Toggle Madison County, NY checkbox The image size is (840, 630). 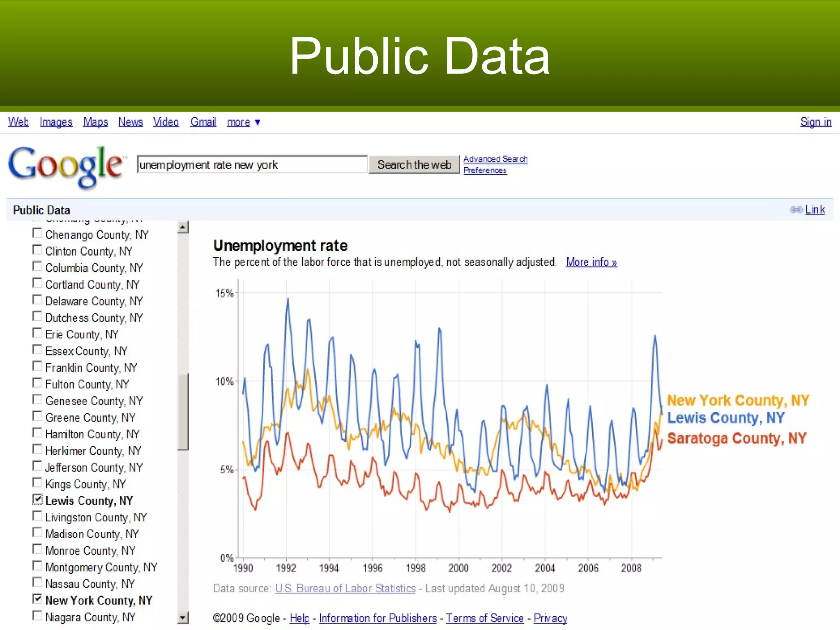[37, 532]
